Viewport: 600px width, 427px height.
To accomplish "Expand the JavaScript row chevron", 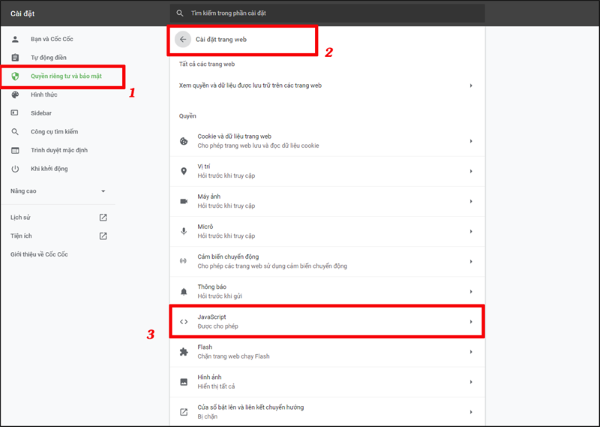I will click(471, 321).
